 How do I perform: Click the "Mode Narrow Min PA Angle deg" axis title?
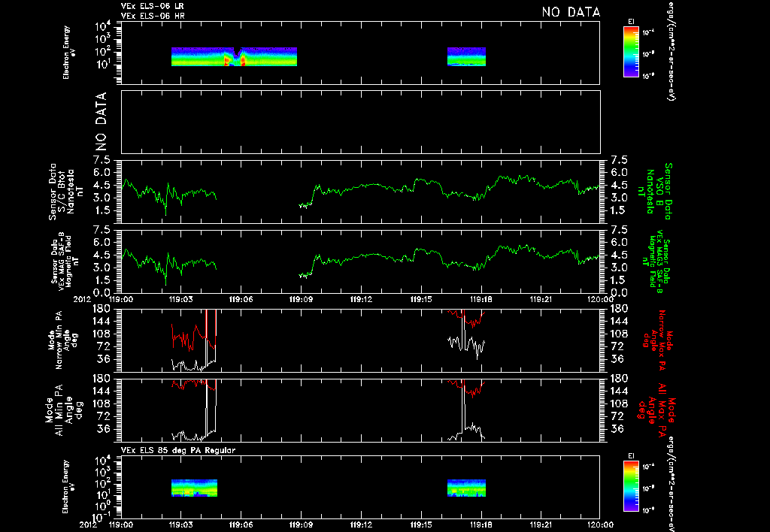pyautogui.click(x=62, y=340)
